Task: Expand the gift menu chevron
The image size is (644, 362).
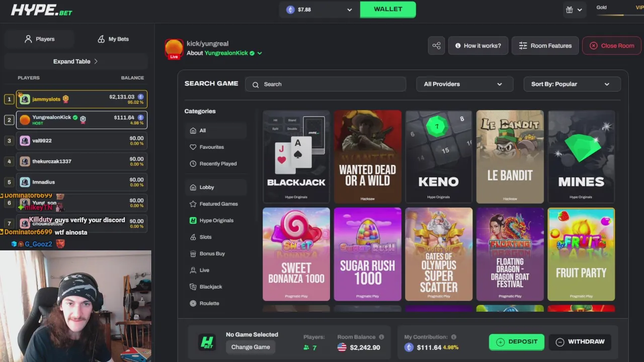Action: pyautogui.click(x=580, y=10)
